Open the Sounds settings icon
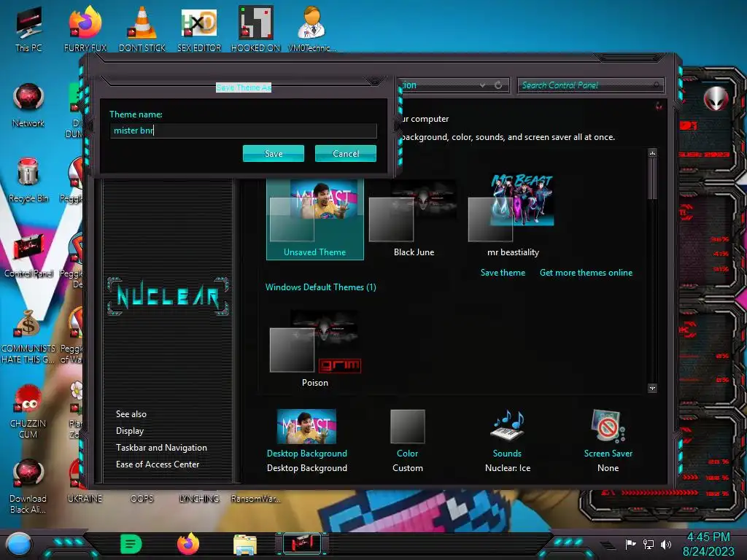This screenshot has width=747, height=560. pos(507,425)
